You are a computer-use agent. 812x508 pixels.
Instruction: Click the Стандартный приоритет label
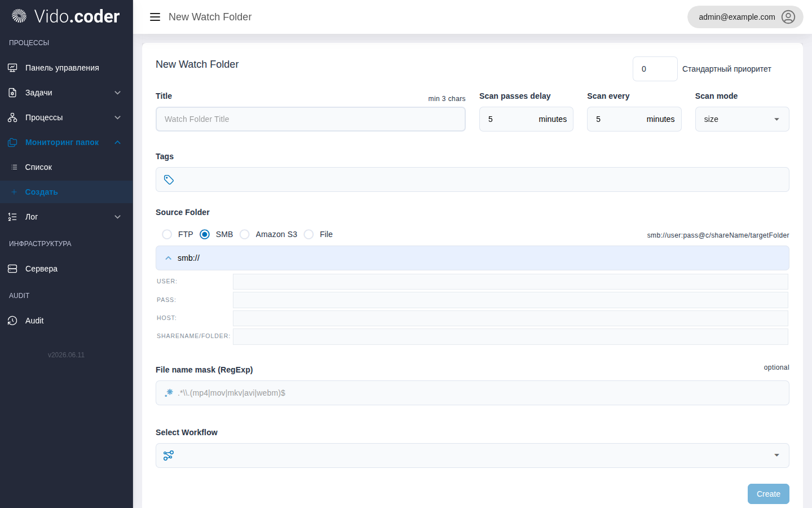(x=727, y=69)
